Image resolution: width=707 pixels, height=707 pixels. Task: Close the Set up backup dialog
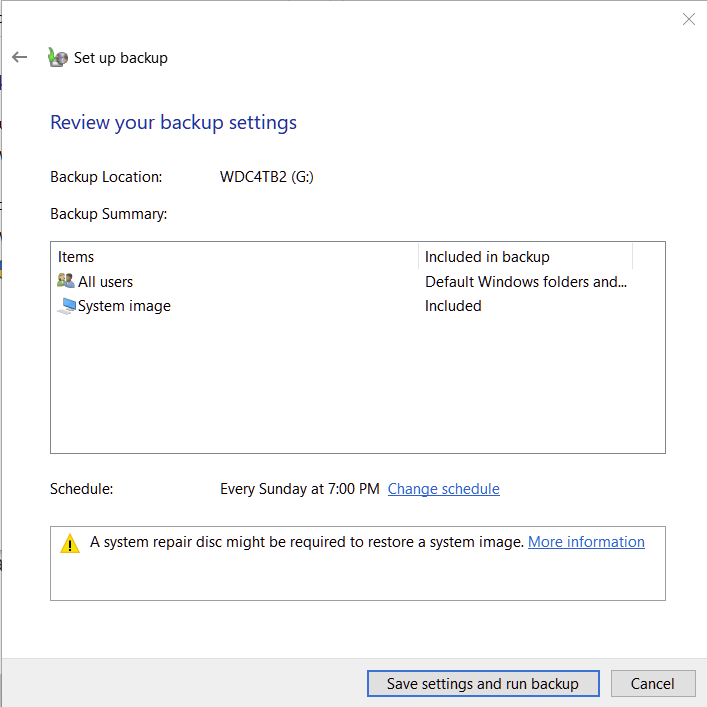tap(689, 19)
